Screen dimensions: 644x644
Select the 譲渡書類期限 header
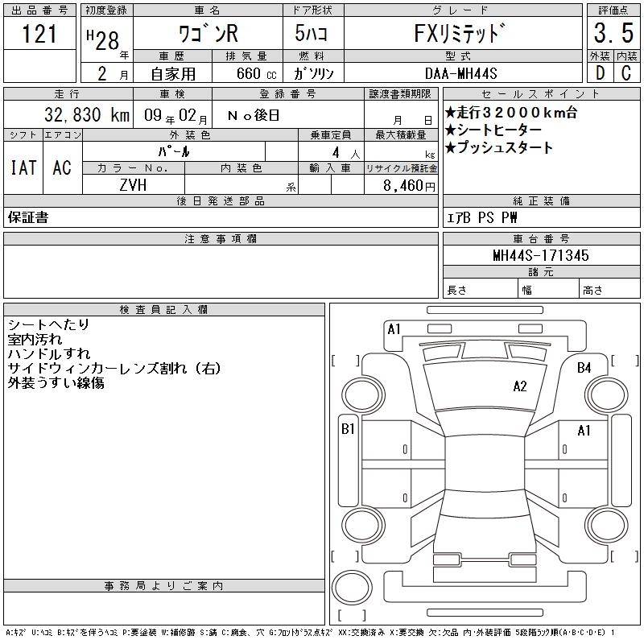pyautogui.click(x=401, y=93)
